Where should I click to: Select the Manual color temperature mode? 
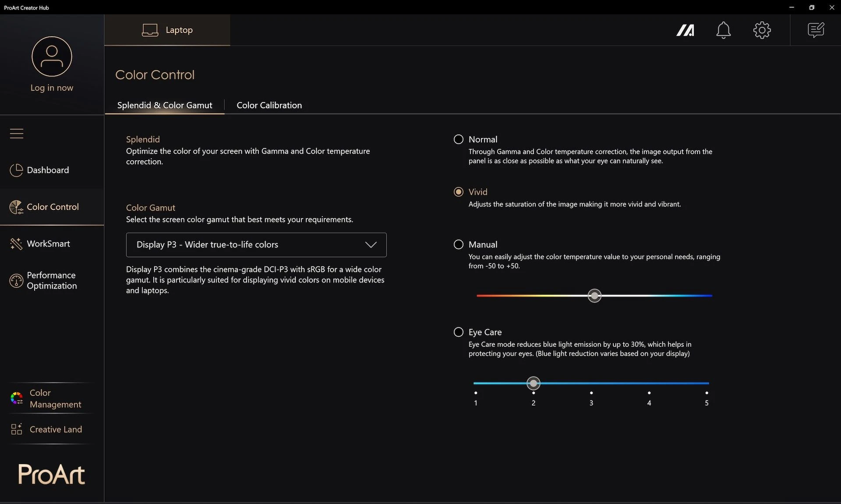click(x=459, y=244)
